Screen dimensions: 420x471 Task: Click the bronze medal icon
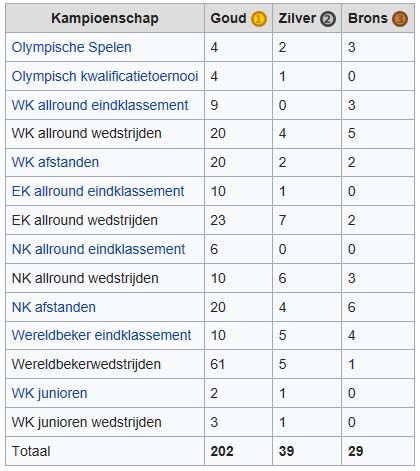(400, 19)
